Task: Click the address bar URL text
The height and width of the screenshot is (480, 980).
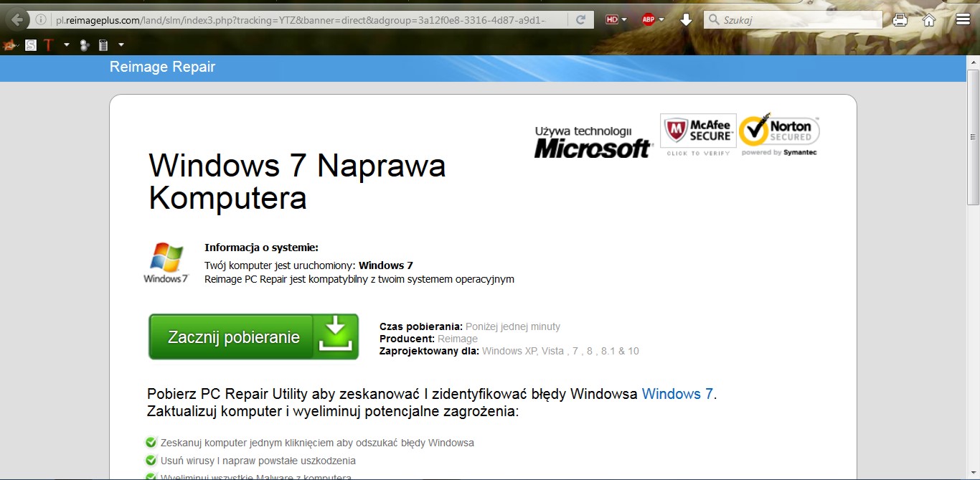Action: pyautogui.click(x=301, y=20)
